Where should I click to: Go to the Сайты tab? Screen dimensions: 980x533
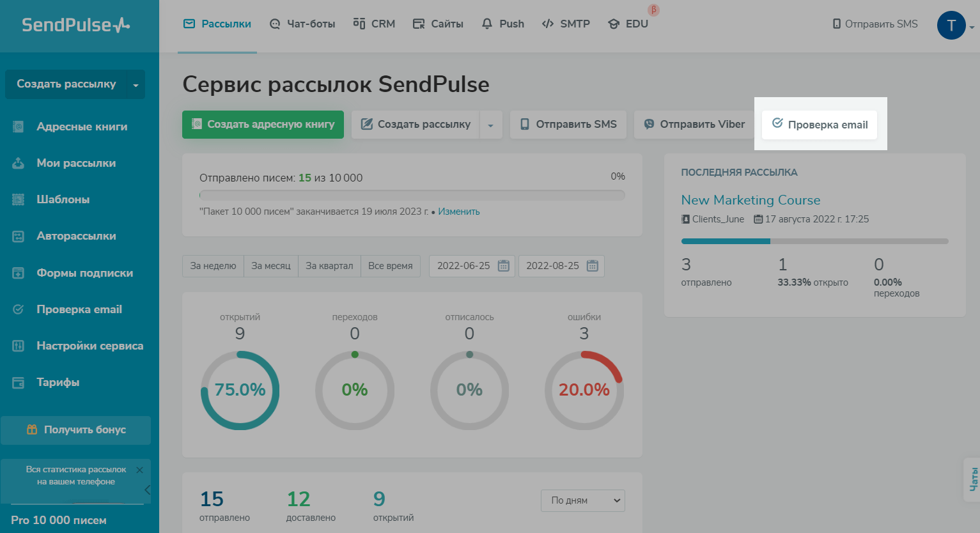(438, 24)
